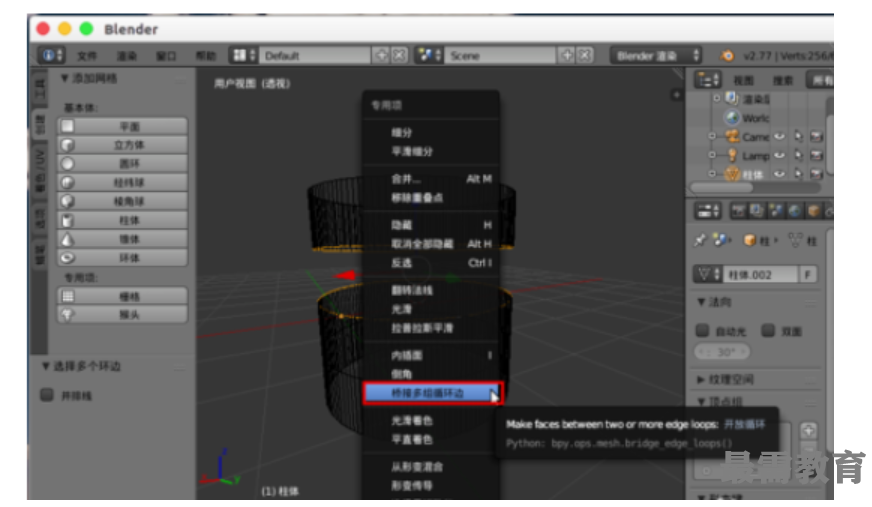Open the outliner 搜索 menu
Image resolution: width=872 pixels, height=507 pixels.
782,81
